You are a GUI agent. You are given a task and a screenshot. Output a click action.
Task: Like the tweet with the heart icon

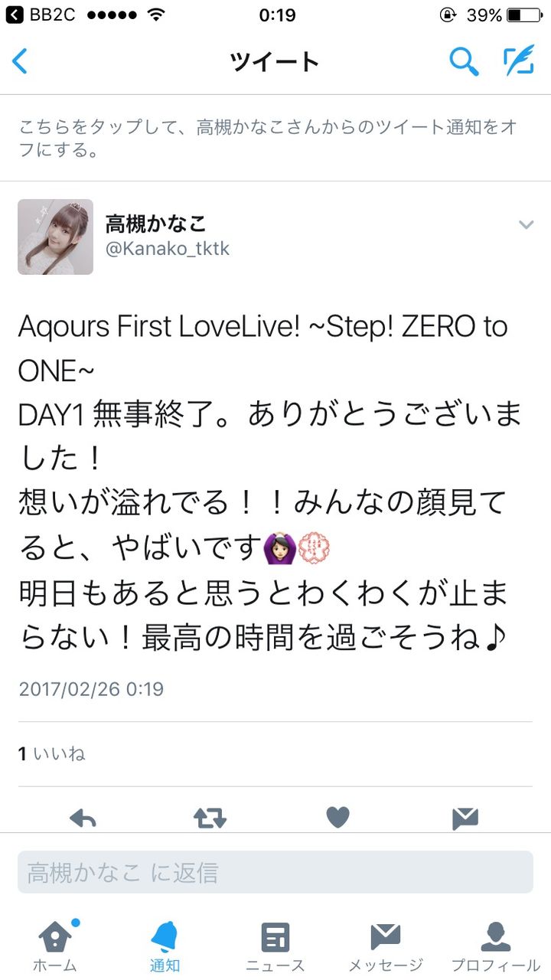coord(337,818)
